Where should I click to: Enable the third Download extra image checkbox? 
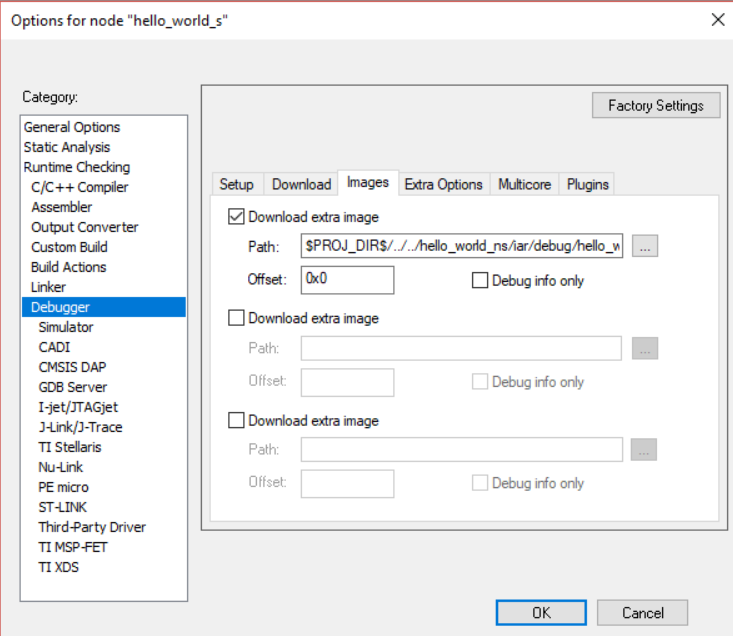(237, 420)
